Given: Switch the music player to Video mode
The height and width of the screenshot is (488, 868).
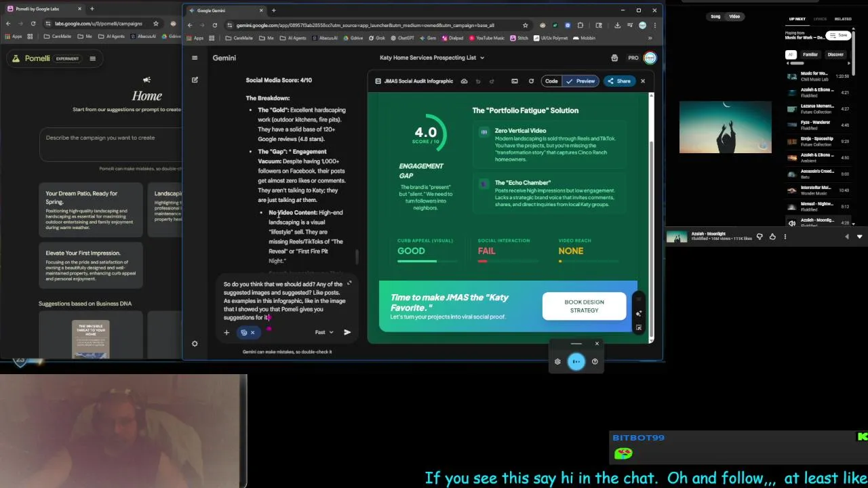Looking at the screenshot, I should tap(734, 16).
